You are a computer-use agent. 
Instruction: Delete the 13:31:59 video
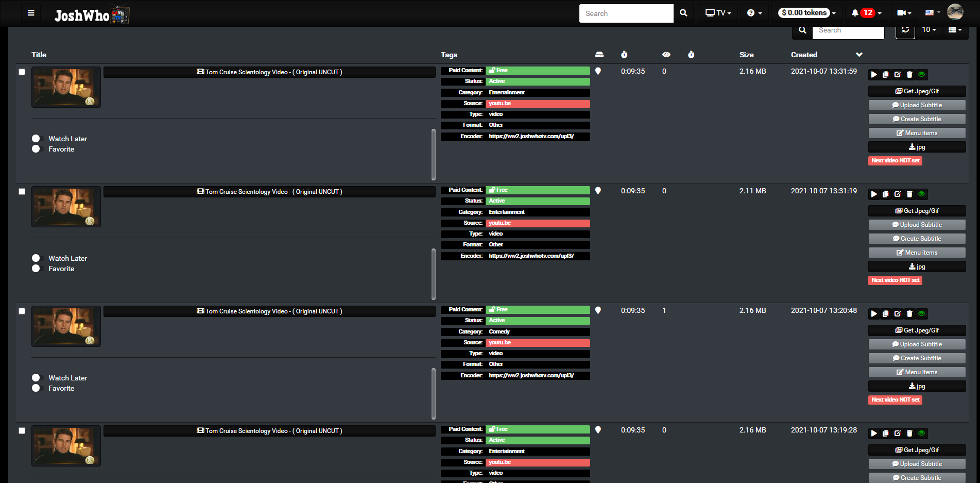coord(909,75)
